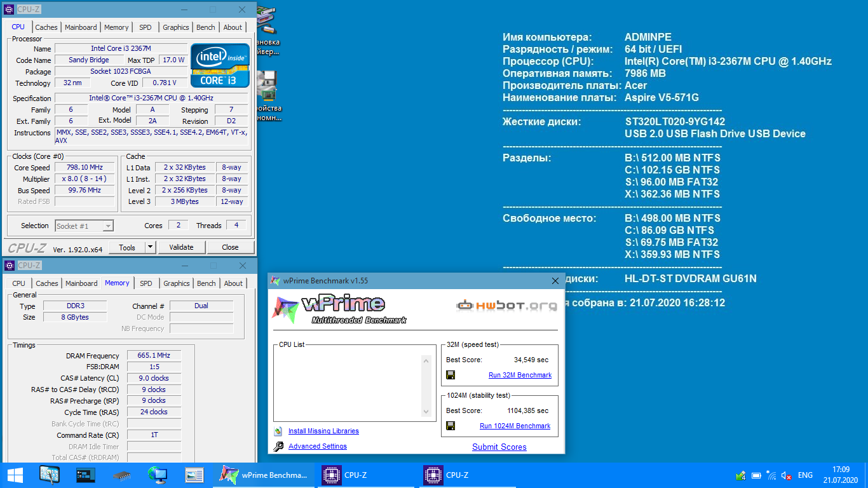Expand the Tools dropdown arrow in CPU-Z
868x488 pixels.
pyautogui.click(x=151, y=247)
